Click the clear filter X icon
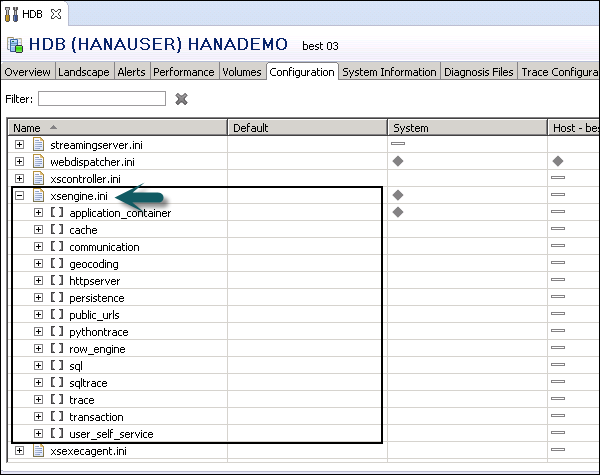The width and height of the screenshot is (600, 475). pyautogui.click(x=181, y=99)
